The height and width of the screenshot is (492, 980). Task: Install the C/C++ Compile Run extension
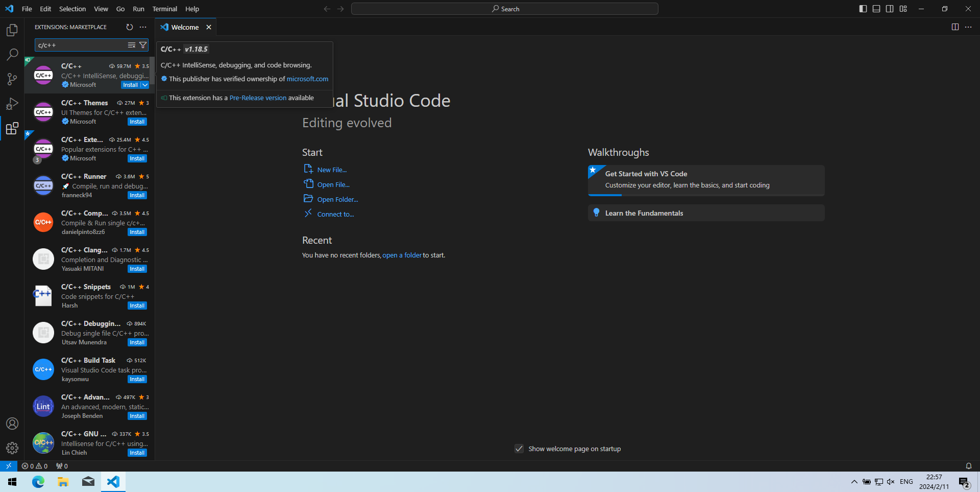(137, 232)
